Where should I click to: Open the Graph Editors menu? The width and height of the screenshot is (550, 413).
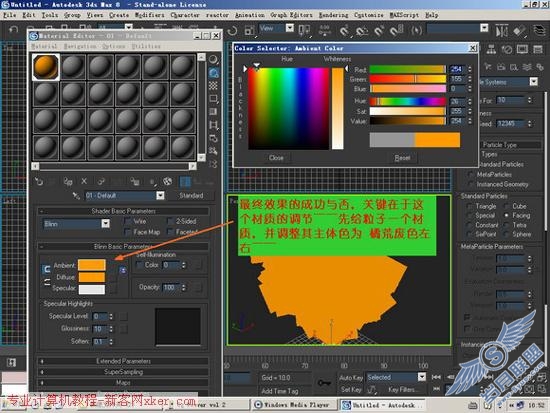[x=291, y=15]
